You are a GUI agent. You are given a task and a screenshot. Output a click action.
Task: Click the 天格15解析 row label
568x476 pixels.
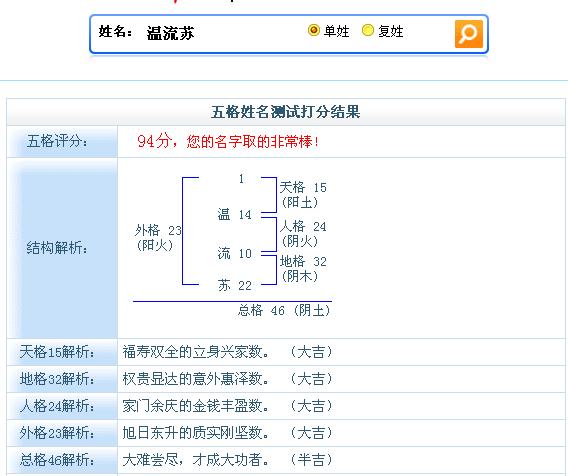tap(58, 352)
